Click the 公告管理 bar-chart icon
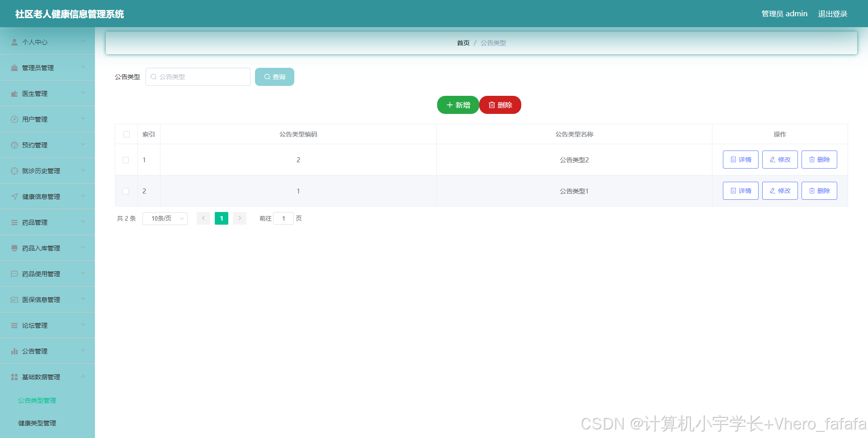This screenshot has height=438, width=868. 14,350
